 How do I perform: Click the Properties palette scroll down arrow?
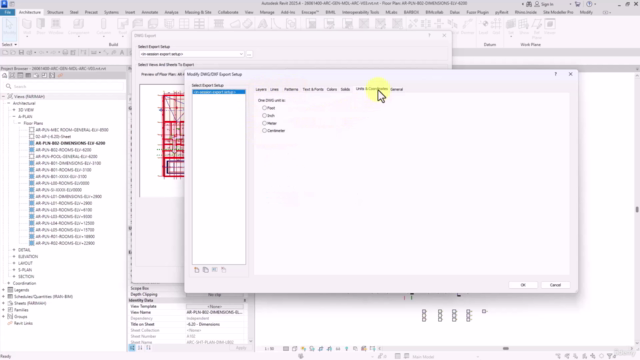pos(251,342)
